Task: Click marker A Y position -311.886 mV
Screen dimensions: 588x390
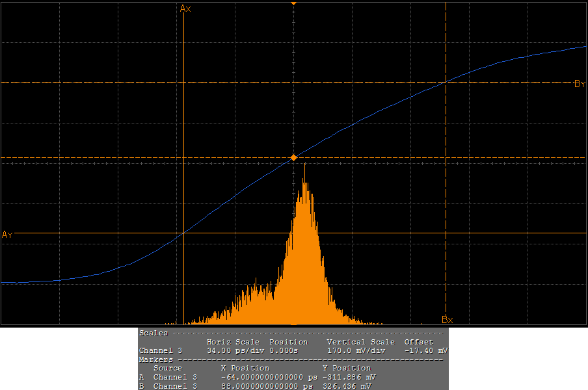Action: 349,377
